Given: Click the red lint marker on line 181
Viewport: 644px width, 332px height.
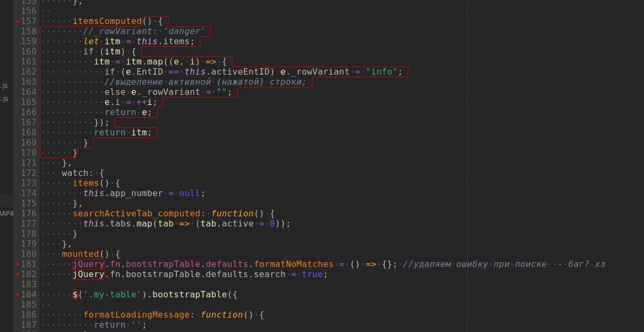Looking at the screenshot, I should 18,264.
